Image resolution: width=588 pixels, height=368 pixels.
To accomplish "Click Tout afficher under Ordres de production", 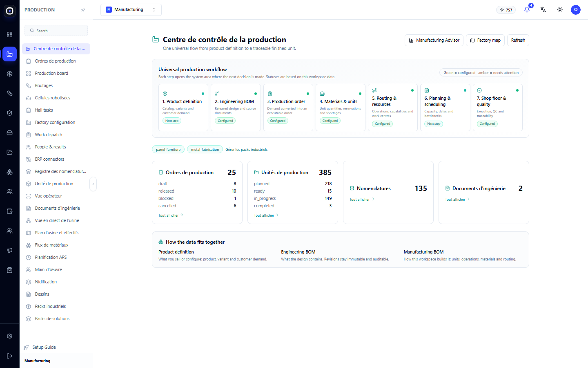I will click(x=171, y=215).
